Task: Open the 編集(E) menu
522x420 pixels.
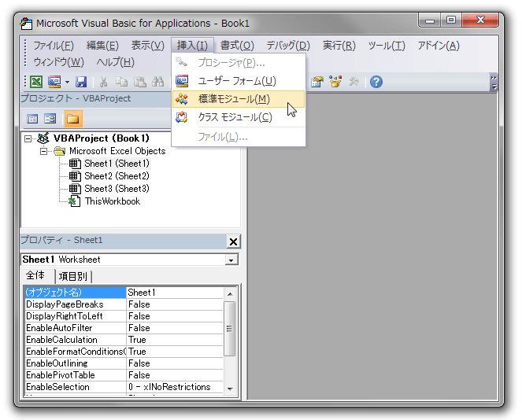Action: click(x=102, y=46)
